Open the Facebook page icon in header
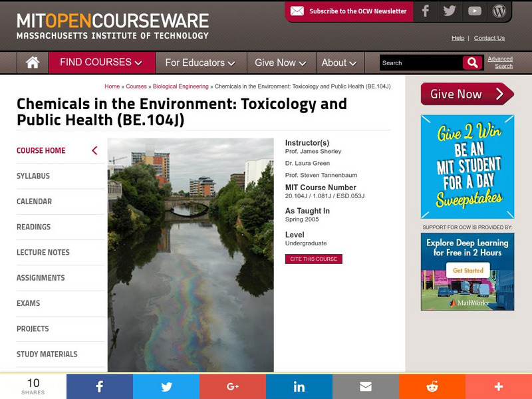The width and height of the screenshot is (532, 399). coord(426,11)
